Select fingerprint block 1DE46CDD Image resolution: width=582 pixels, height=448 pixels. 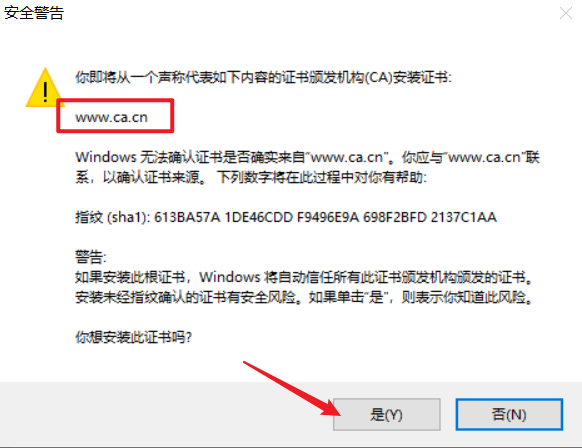[259, 217]
